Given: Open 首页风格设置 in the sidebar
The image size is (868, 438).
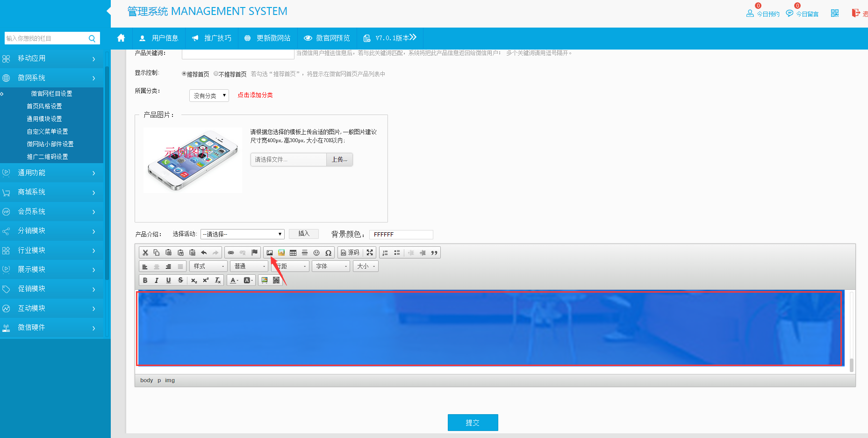Looking at the screenshot, I should (x=44, y=106).
